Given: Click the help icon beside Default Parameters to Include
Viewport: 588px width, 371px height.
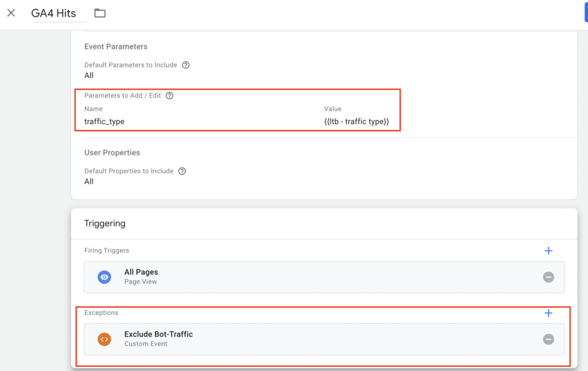Looking at the screenshot, I should [x=185, y=65].
